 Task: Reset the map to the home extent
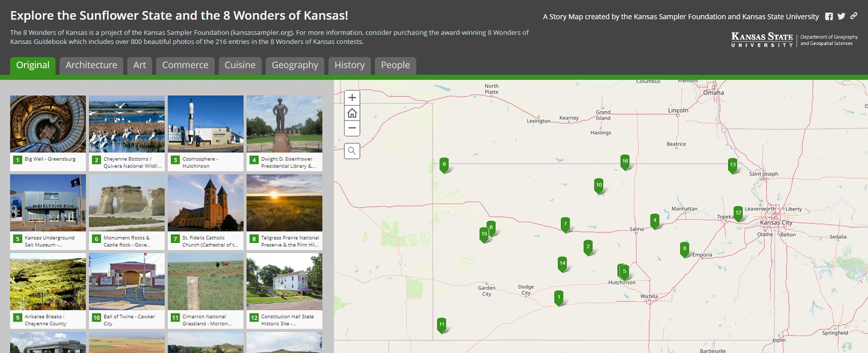[352, 113]
